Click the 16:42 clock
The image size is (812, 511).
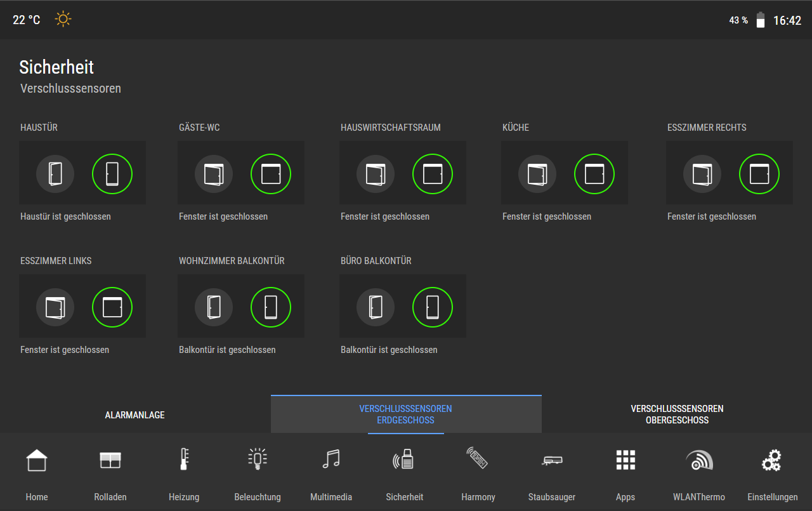point(787,20)
